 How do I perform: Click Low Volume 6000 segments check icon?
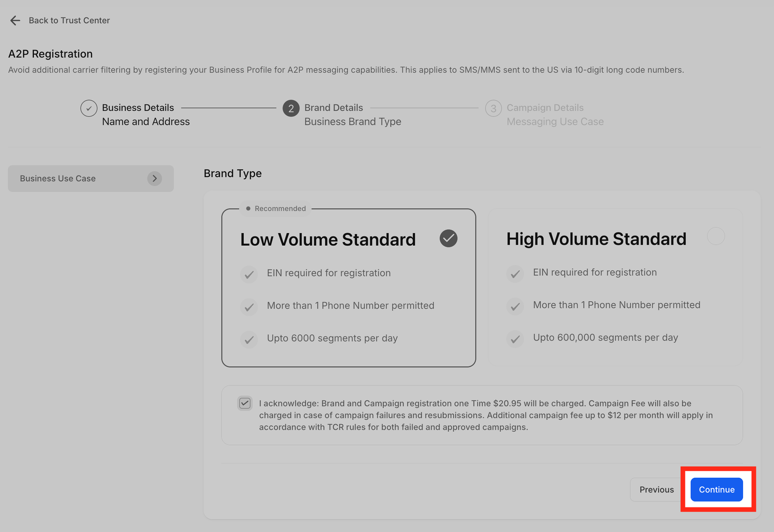click(x=249, y=340)
